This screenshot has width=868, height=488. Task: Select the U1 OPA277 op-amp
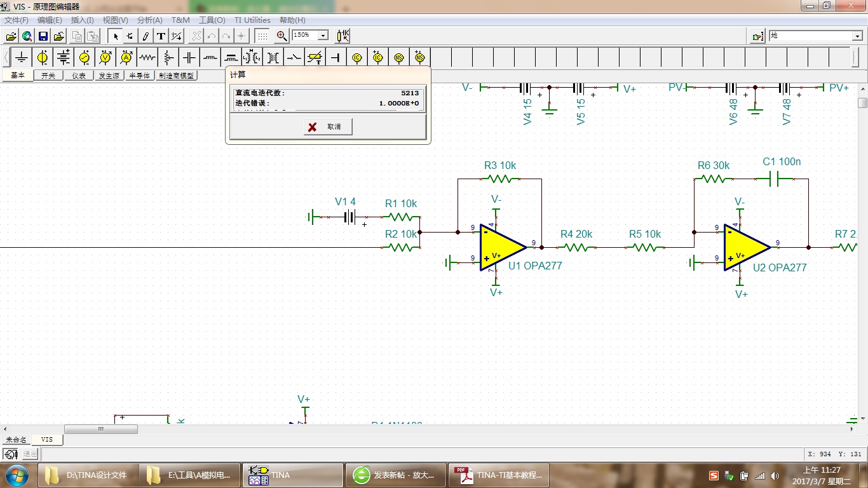pos(503,247)
